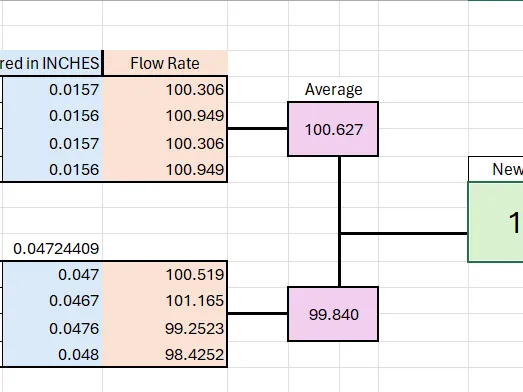The height and width of the screenshot is (392, 523).
Task: Select the Flow Rate header cell
Action: click(165, 63)
